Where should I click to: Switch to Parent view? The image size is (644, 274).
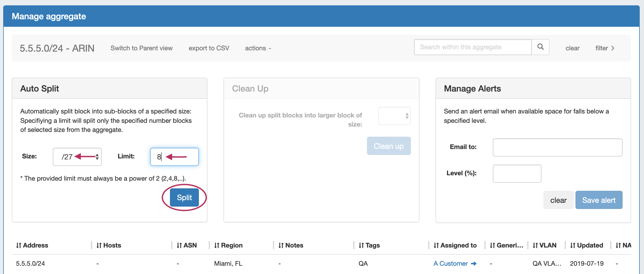pos(141,48)
